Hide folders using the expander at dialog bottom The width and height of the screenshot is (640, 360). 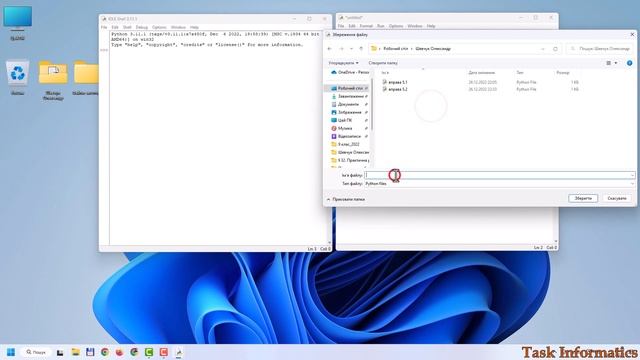click(346, 199)
